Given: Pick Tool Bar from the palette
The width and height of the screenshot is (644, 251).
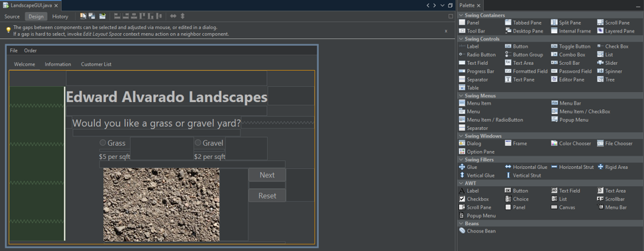Looking at the screenshot, I should pos(472,31).
